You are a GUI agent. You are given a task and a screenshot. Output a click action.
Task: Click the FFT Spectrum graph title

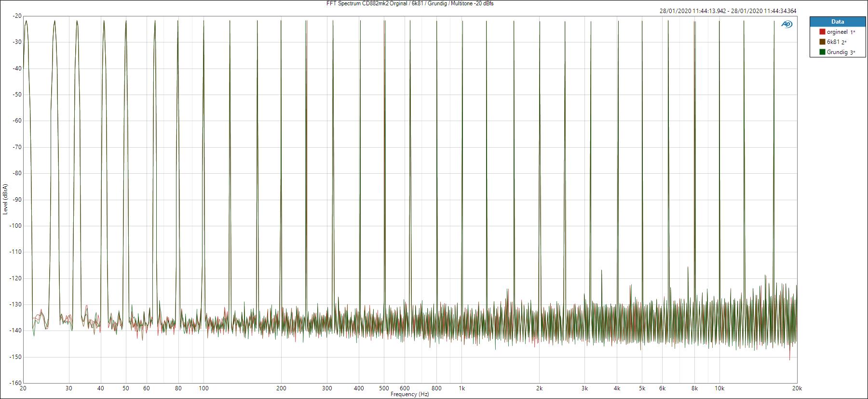(407, 3)
